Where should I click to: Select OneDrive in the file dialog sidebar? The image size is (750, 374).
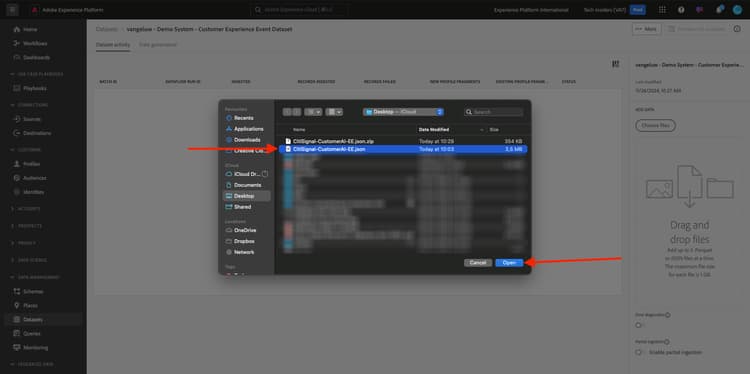245,230
